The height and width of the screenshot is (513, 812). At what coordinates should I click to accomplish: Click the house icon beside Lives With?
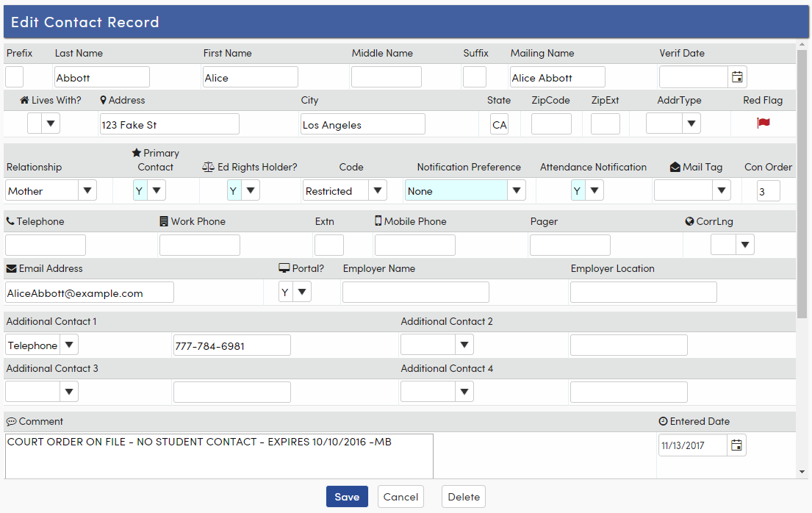(x=24, y=100)
